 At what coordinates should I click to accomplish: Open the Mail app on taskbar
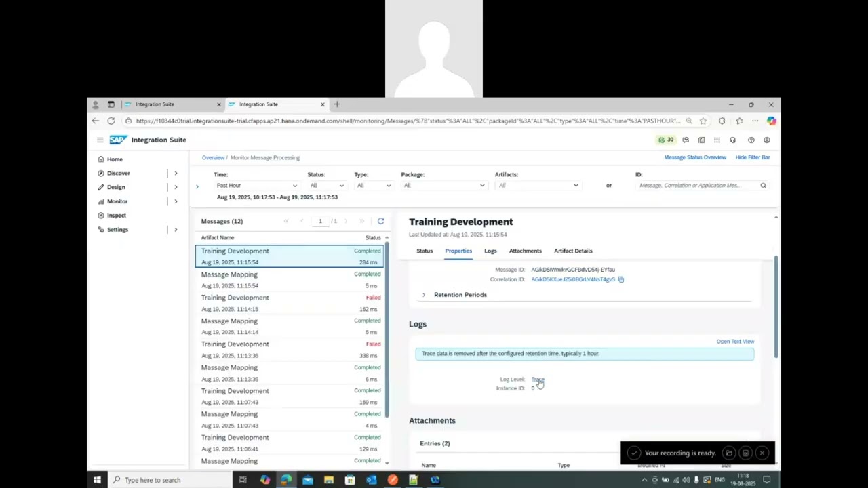(x=308, y=480)
